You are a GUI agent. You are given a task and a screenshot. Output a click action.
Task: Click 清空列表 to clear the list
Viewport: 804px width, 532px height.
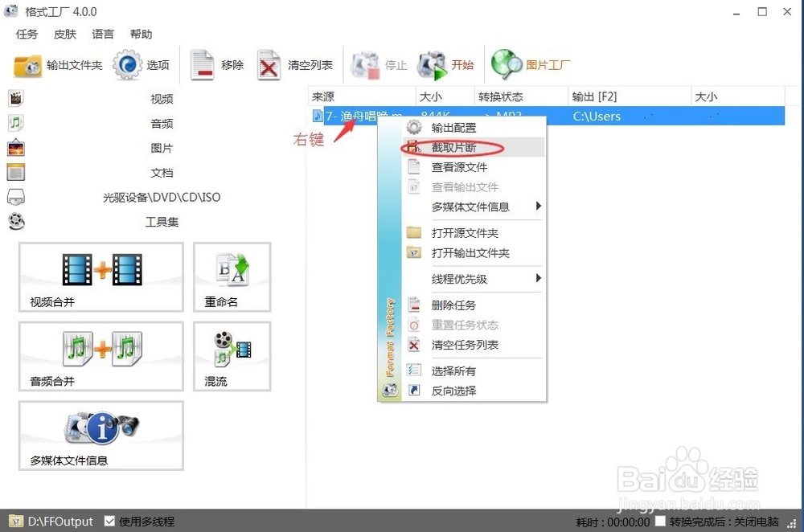click(x=291, y=64)
